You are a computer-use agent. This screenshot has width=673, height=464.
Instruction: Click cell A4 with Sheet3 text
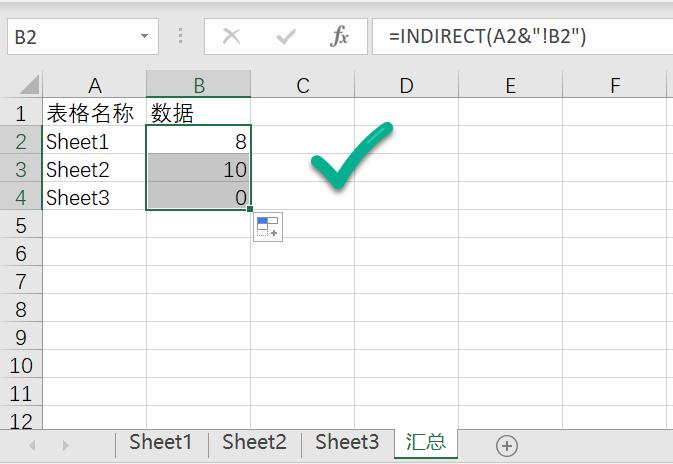[x=94, y=197]
